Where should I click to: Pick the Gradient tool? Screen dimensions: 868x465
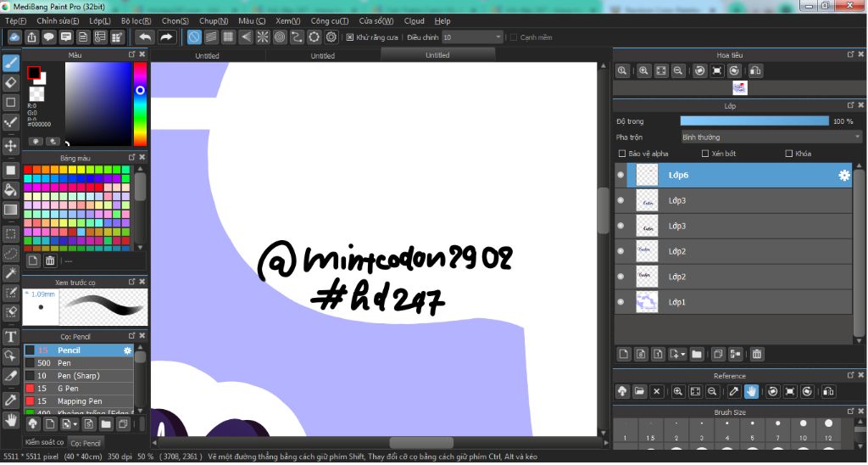pyautogui.click(x=10, y=210)
